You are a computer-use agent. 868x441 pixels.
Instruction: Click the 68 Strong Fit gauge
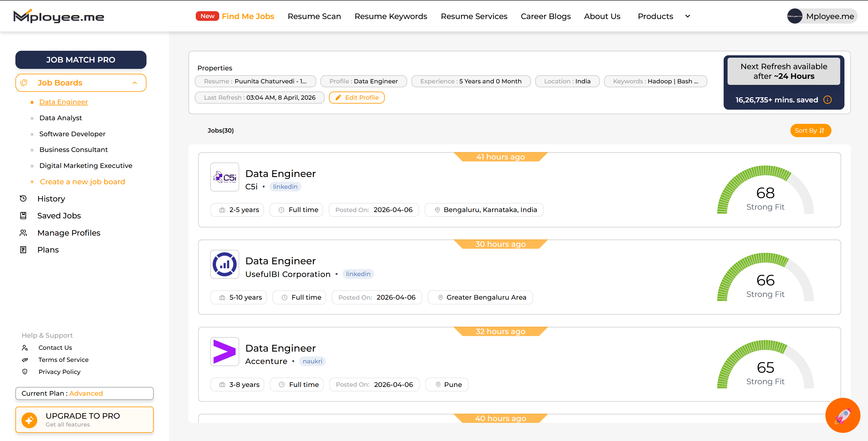tap(765, 193)
